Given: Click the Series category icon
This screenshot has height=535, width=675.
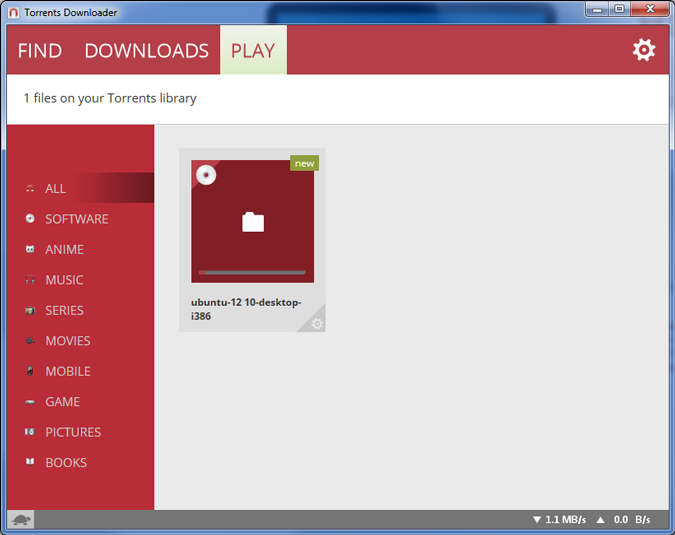Looking at the screenshot, I should 30,311.
